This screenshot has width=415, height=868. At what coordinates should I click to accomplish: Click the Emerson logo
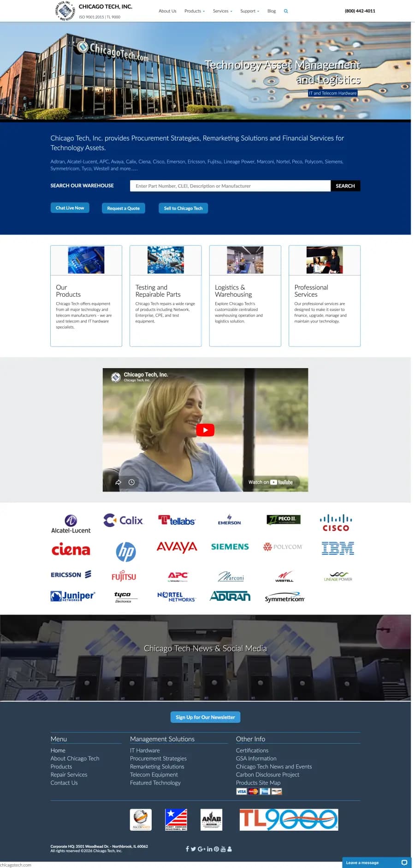pyautogui.click(x=229, y=520)
